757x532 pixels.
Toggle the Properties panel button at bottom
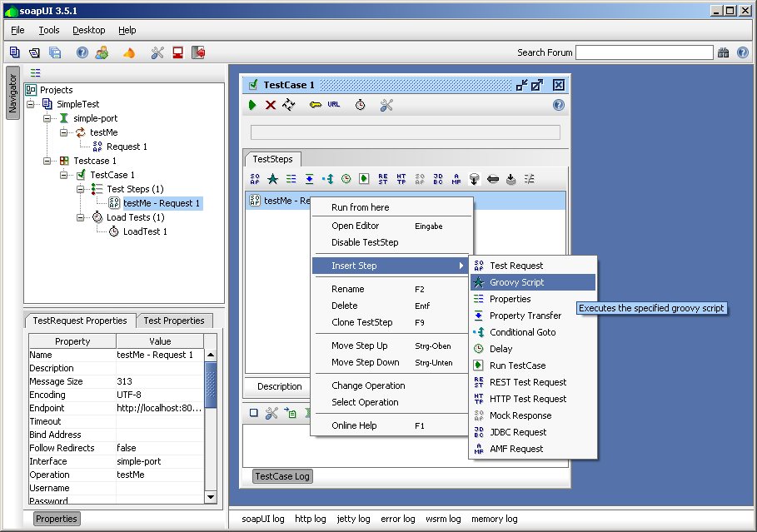point(57,519)
